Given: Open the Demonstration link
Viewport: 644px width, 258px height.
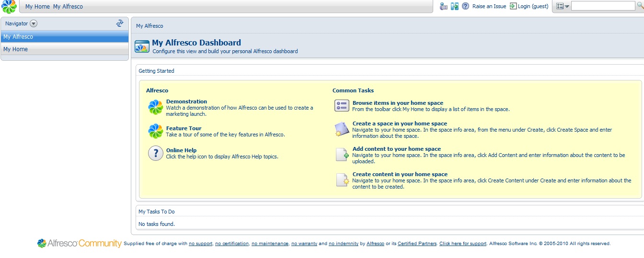Looking at the screenshot, I should click(186, 101).
